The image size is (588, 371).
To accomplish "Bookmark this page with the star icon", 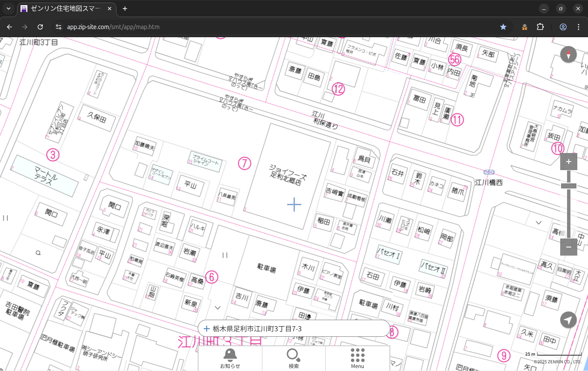I will 503,27.
